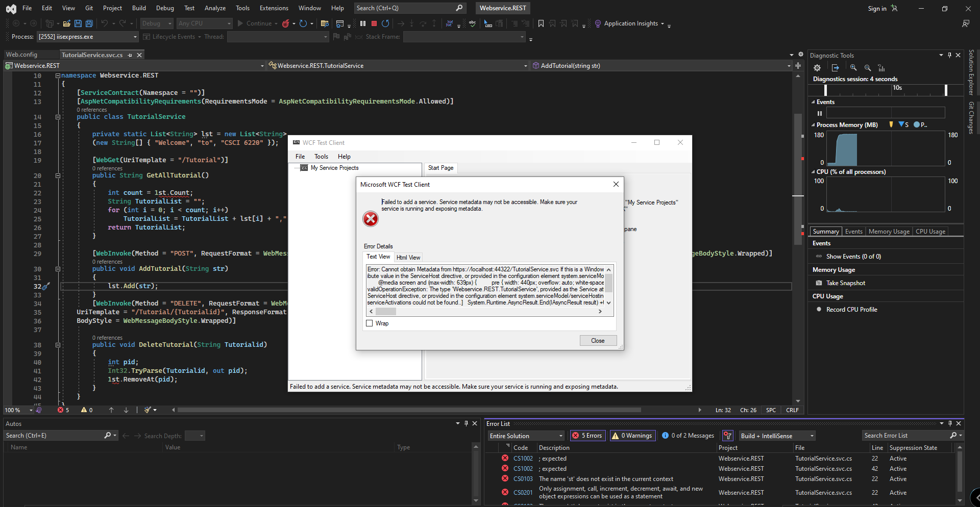Toggle GC marker in Process Memory legend
The image size is (980, 507).
coord(891,124)
